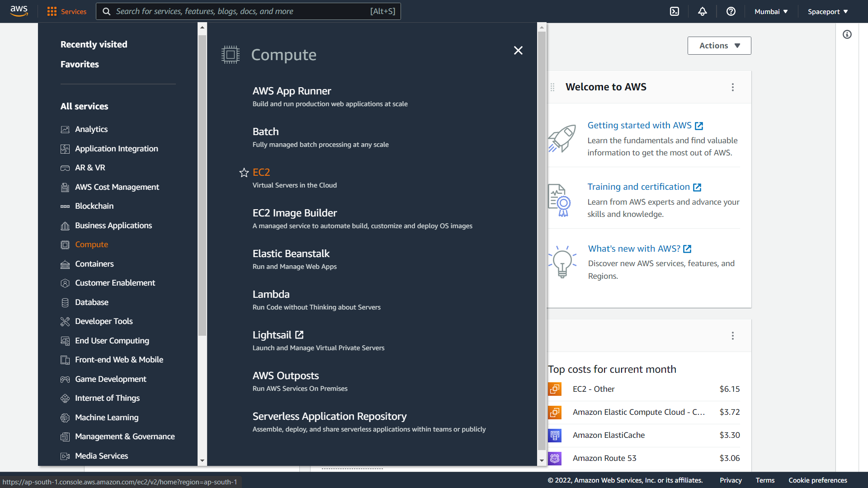Screen dimensions: 868x488
Task: Click the Customer Enablement icon
Action: 65,283
